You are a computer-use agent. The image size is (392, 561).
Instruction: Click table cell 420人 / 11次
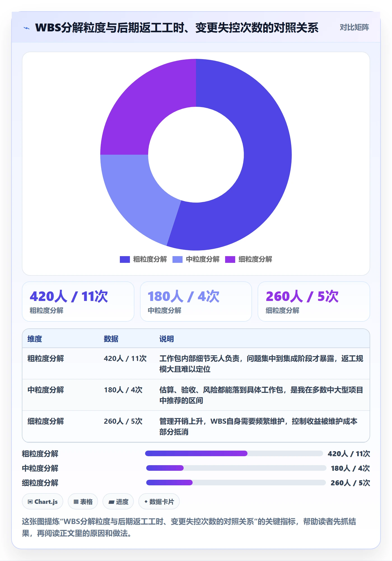pos(125,358)
